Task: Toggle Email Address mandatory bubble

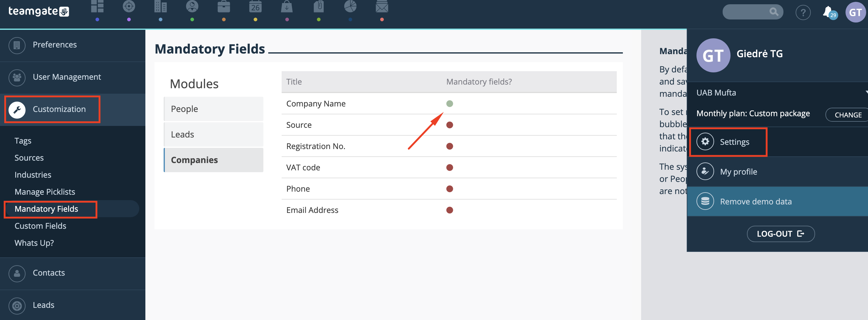Action: [450, 210]
